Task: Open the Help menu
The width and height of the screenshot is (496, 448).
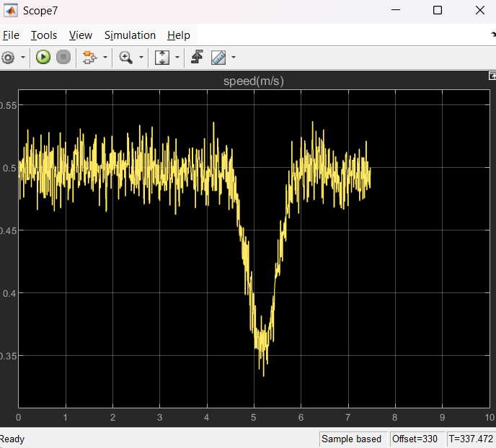Action: tap(179, 35)
